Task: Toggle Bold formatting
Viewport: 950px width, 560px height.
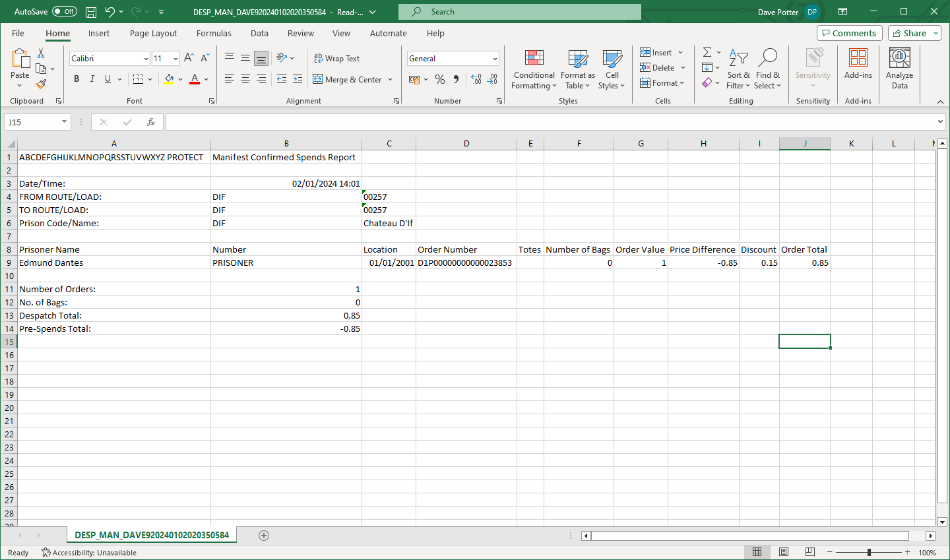Action: click(x=77, y=79)
